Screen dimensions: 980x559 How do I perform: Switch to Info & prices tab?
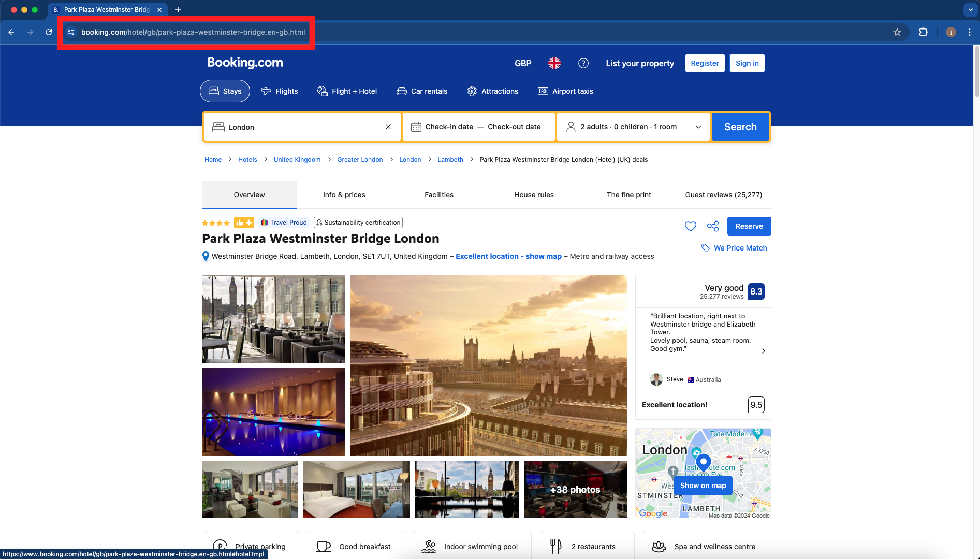tap(344, 195)
